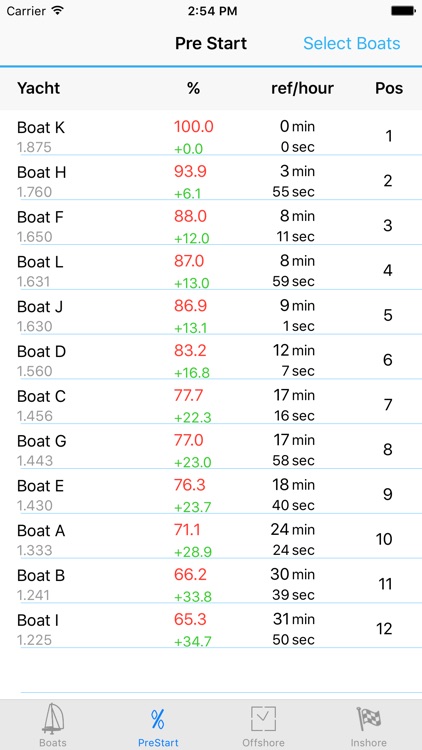Tap the Boat A entry
This screenshot has width=422, height=750.
click(211, 537)
